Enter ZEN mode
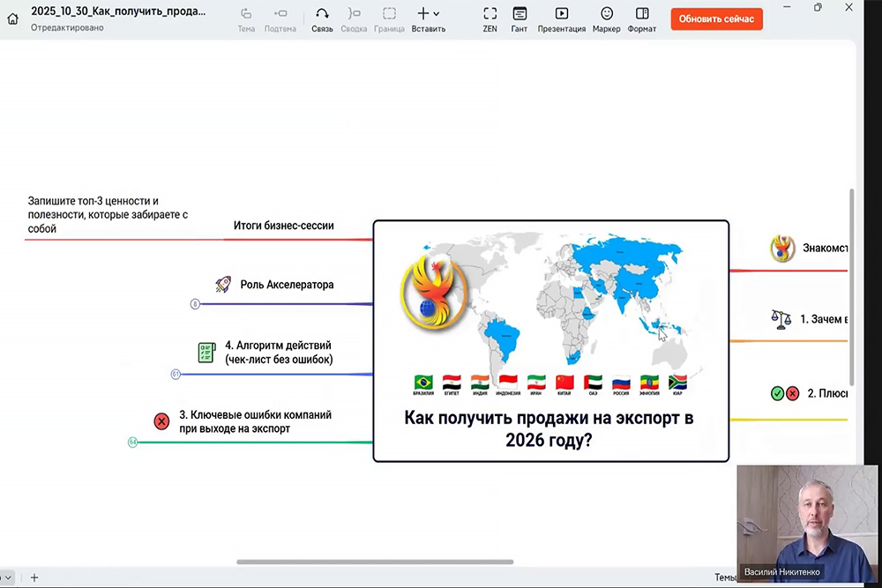The height and width of the screenshot is (588, 882). 490,19
